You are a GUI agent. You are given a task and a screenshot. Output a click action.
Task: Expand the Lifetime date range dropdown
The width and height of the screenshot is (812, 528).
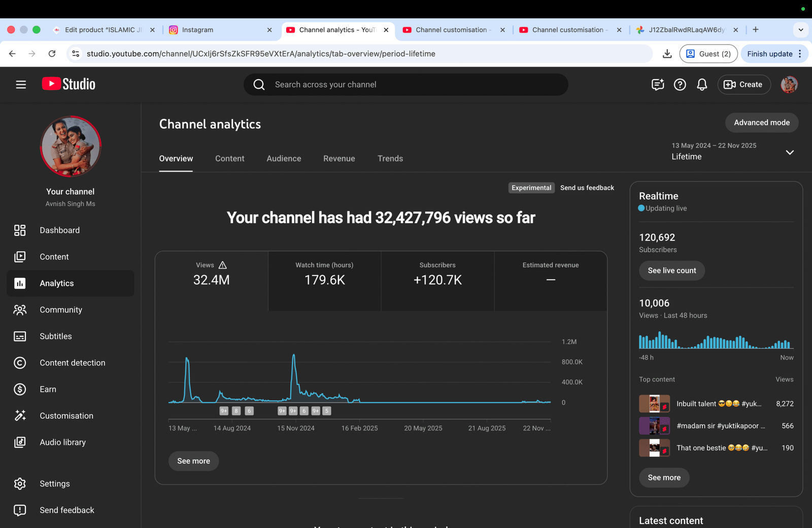coord(789,152)
